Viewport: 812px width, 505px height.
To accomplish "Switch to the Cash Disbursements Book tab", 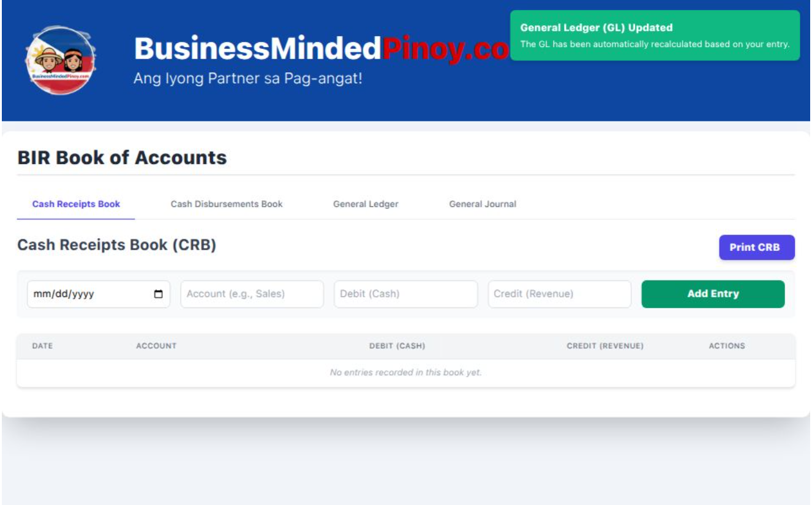I will [x=226, y=204].
